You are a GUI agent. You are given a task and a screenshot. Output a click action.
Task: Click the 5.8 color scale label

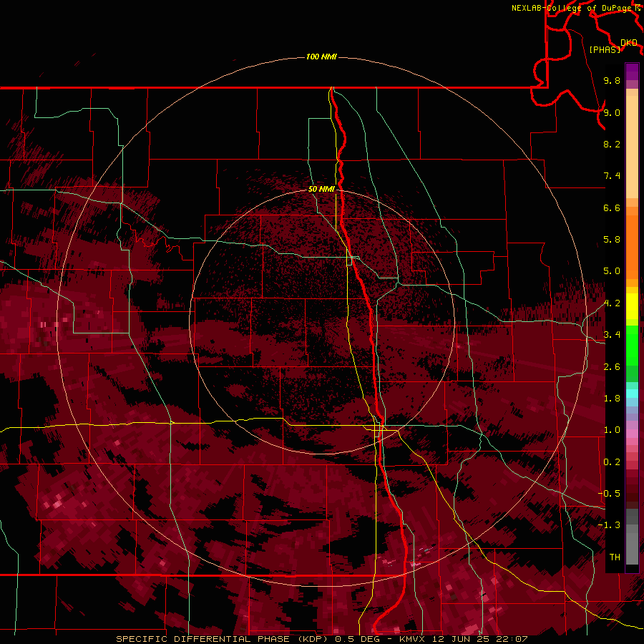(x=612, y=240)
